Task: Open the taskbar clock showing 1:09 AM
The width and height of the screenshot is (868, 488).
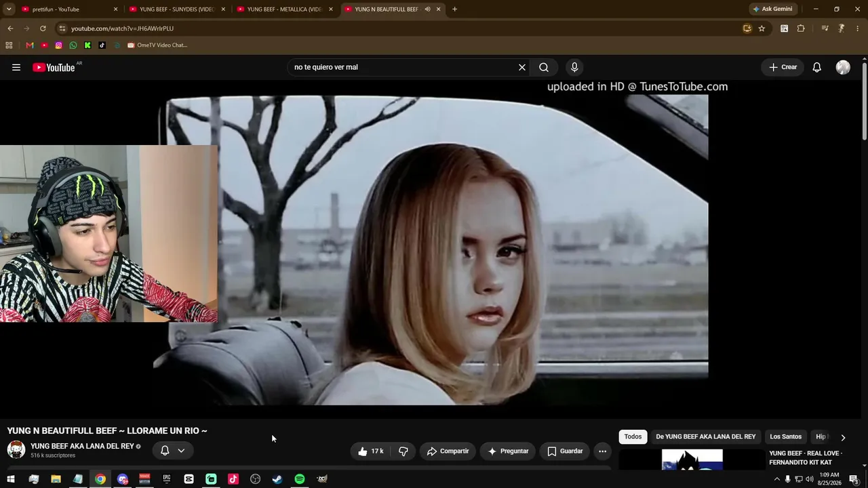Action: coord(829,479)
